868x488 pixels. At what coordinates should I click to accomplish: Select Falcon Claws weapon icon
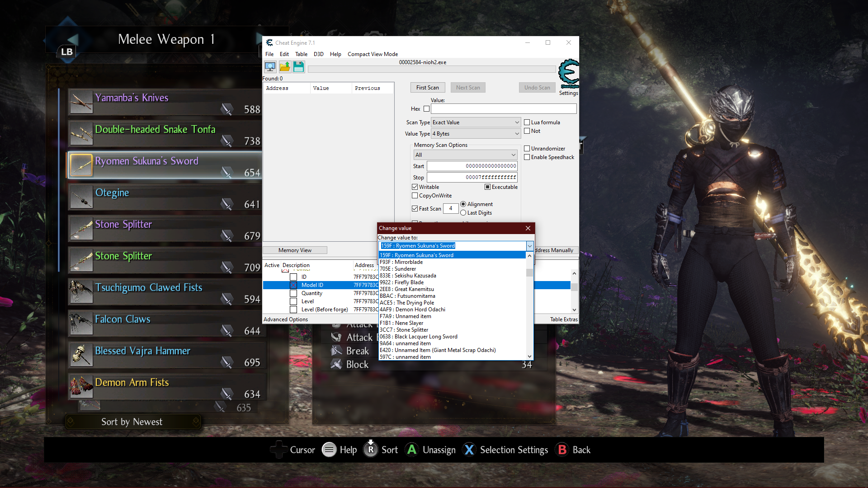point(81,324)
